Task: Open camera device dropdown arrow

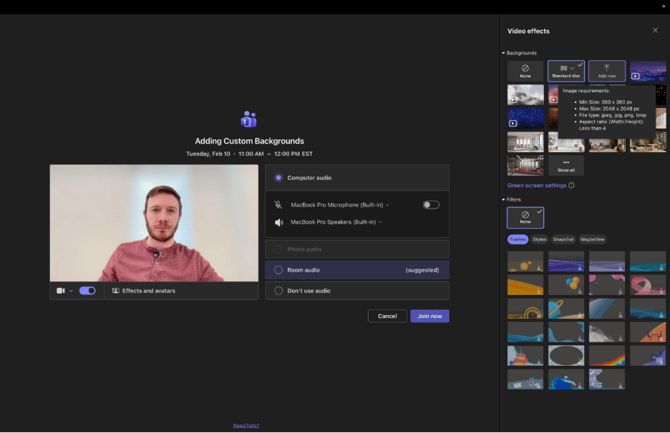Action: 71,291
